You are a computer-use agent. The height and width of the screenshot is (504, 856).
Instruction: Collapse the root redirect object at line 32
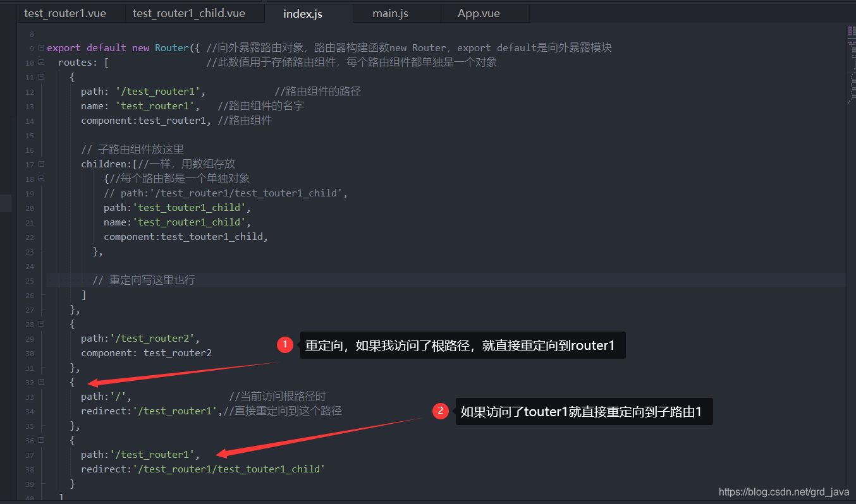tap(41, 381)
